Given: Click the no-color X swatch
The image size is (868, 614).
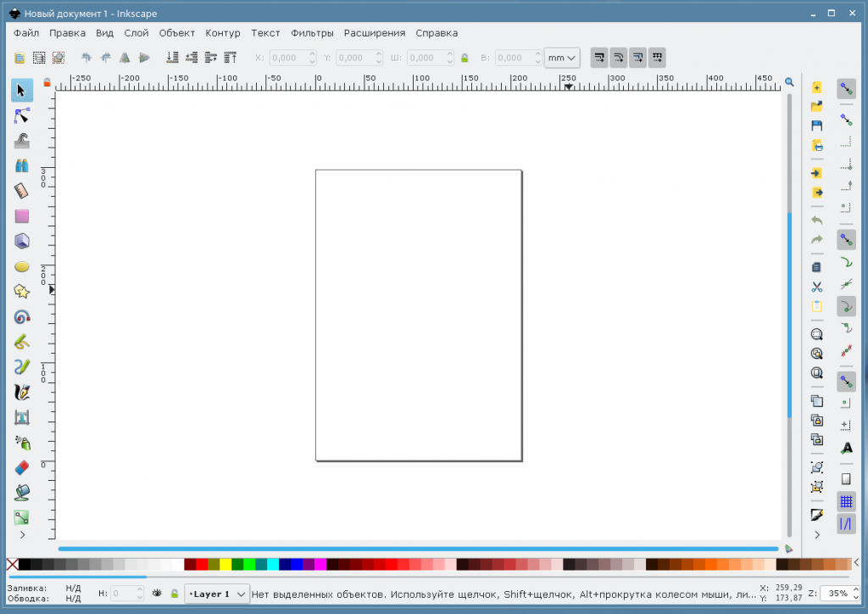Looking at the screenshot, I should click(x=12, y=564).
